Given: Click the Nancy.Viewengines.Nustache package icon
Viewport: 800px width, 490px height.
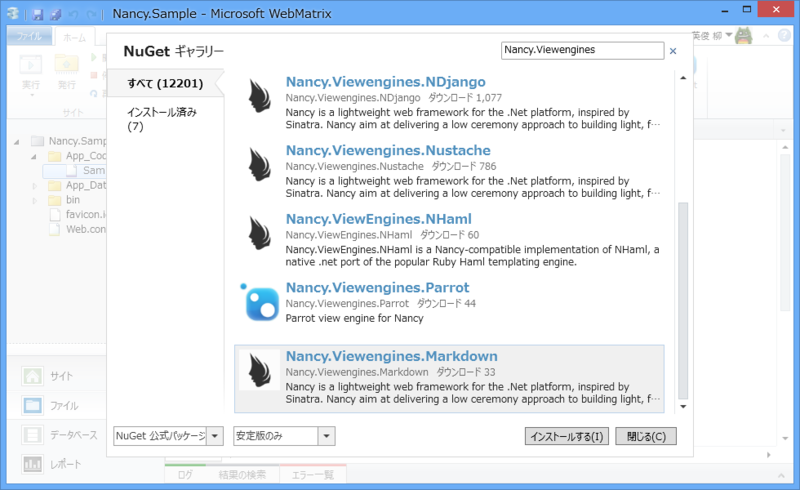Looking at the screenshot, I should coord(259,164).
